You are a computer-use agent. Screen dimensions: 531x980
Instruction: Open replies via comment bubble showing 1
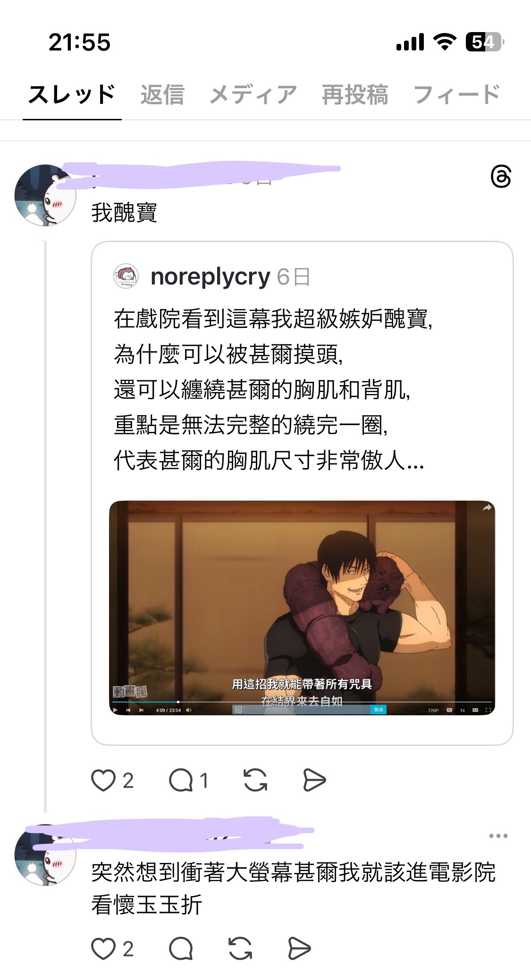point(181,780)
